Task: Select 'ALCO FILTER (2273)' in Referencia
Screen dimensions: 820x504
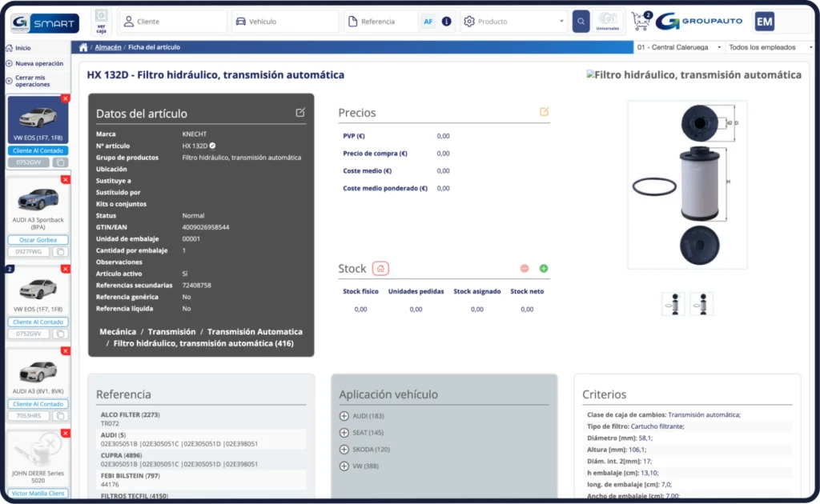Action: point(131,414)
